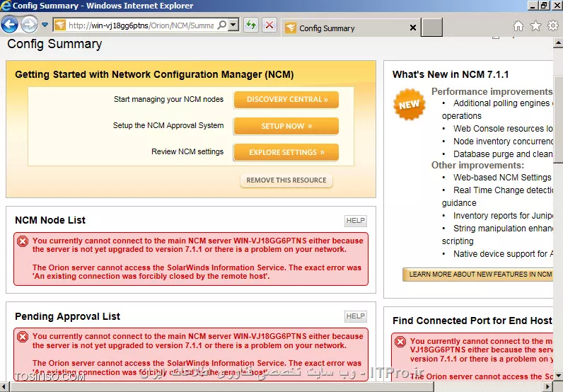This screenshot has width=563, height=392.
Task: Click horizontal scrollbar left arrow
Action: click(5, 386)
